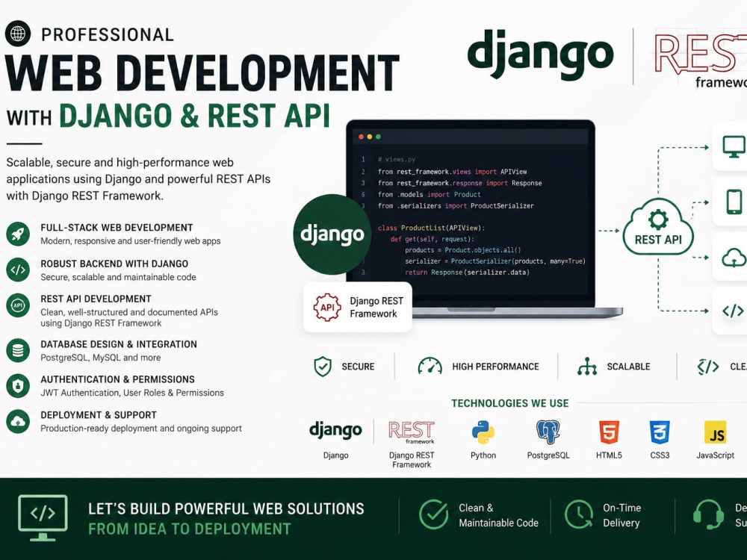Screen dimensions: 747x560
Task: Select 'PostgreSQL, MySQL and more' text
Action: (101, 358)
